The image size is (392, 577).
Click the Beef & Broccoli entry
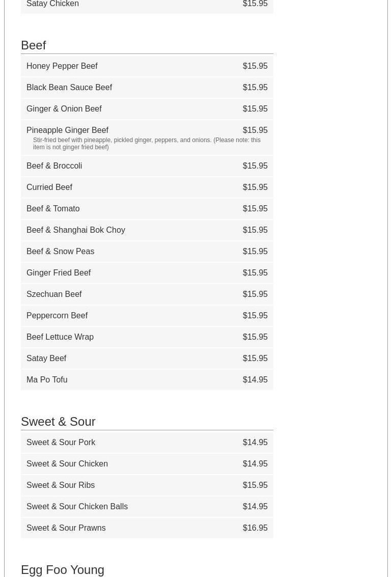54,166
